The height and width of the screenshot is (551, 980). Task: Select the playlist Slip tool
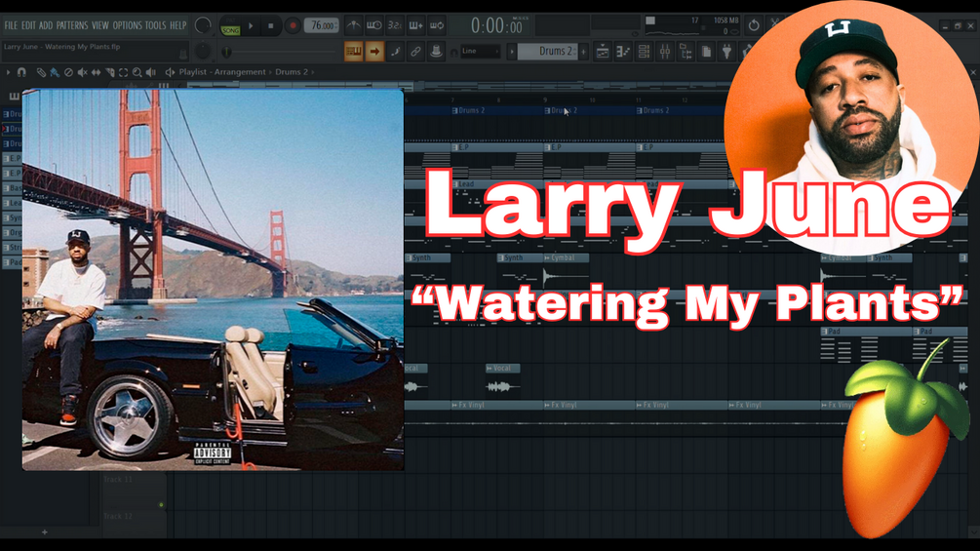97,72
